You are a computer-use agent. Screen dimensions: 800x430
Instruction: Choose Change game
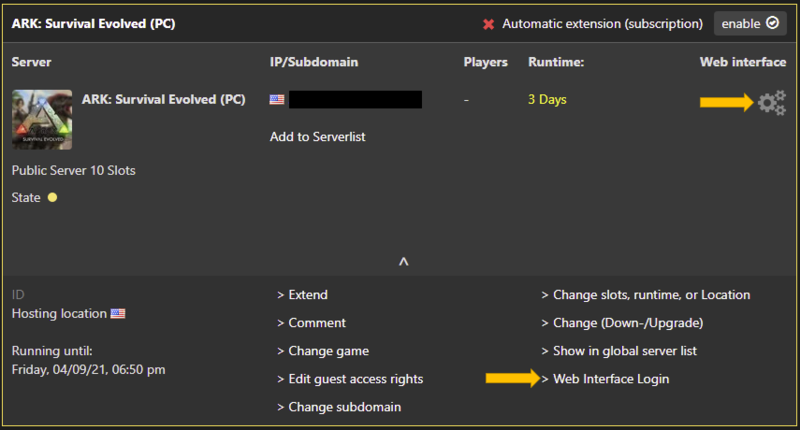pos(323,351)
